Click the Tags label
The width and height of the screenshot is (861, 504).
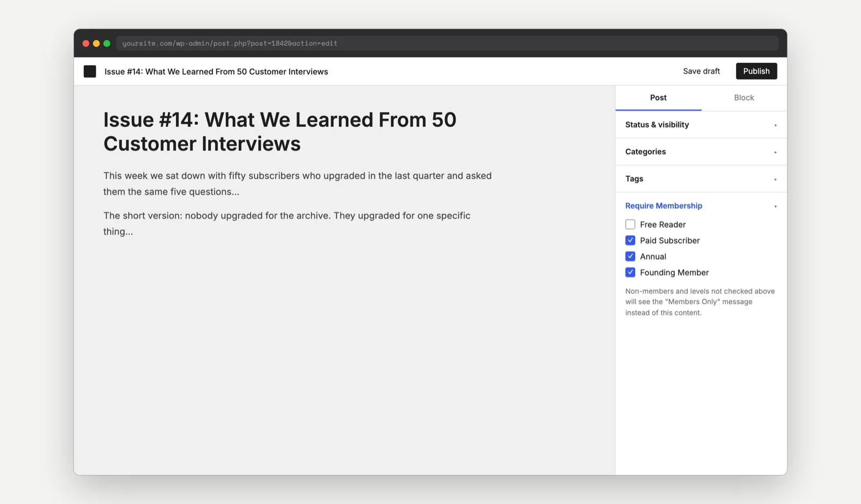[634, 179]
